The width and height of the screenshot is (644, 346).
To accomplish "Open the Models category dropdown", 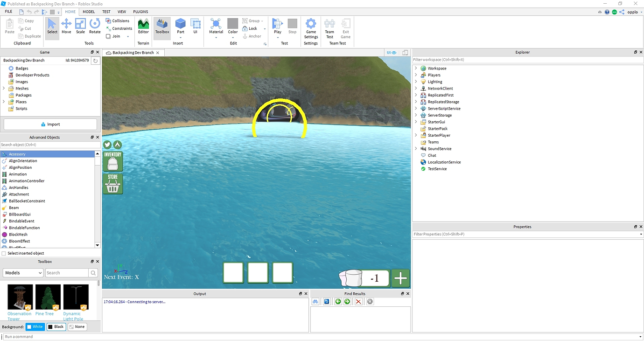I will [23, 273].
